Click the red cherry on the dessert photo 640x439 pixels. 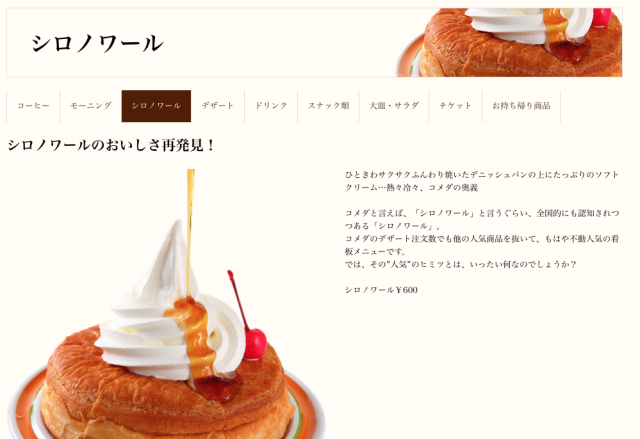[256, 344]
